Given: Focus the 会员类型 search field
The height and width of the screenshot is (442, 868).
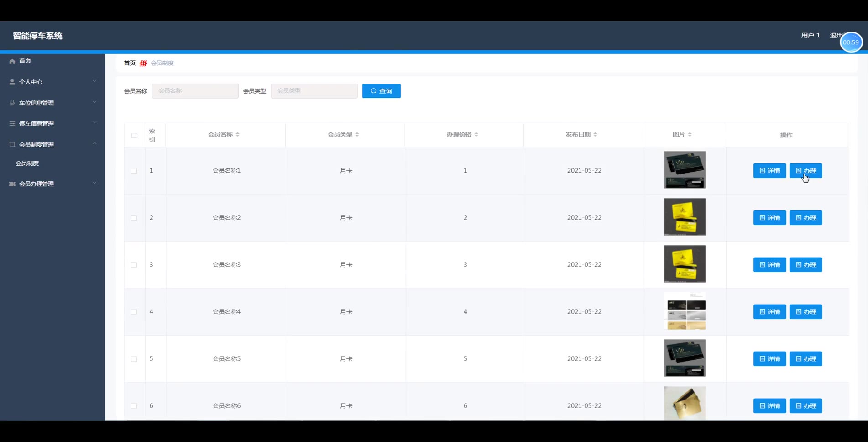Looking at the screenshot, I should coord(314,91).
